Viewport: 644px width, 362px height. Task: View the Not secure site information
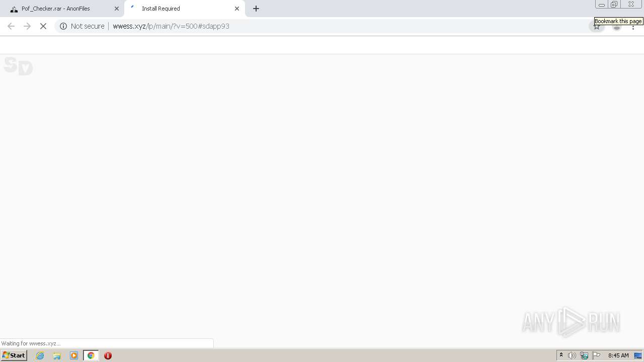[x=82, y=26]
